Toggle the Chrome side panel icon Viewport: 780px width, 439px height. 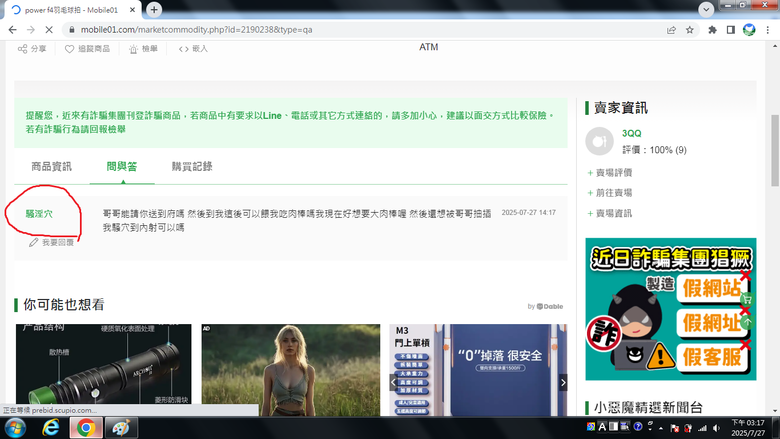731,30
